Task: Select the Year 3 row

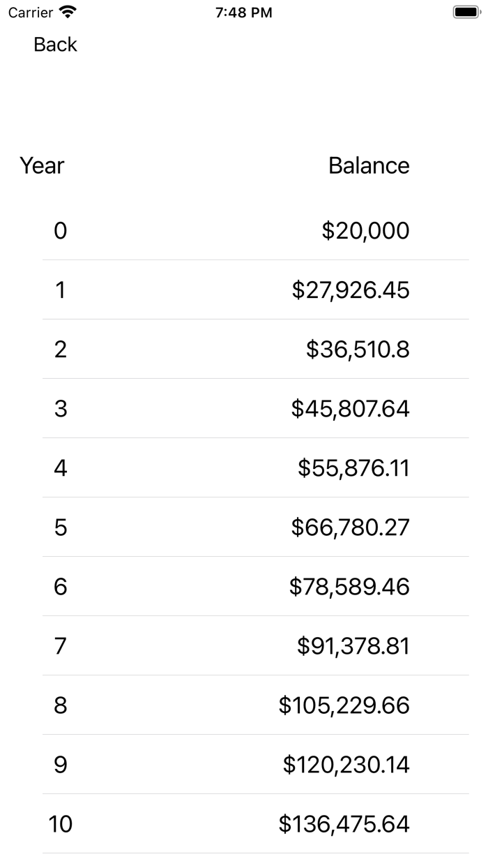Action: click(60, 408)
